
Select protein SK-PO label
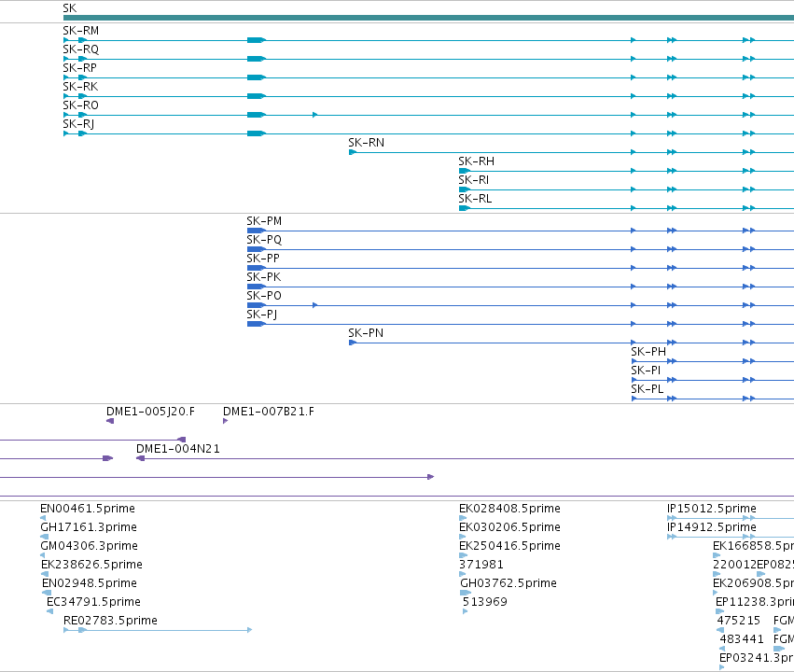tap(264, 297)
